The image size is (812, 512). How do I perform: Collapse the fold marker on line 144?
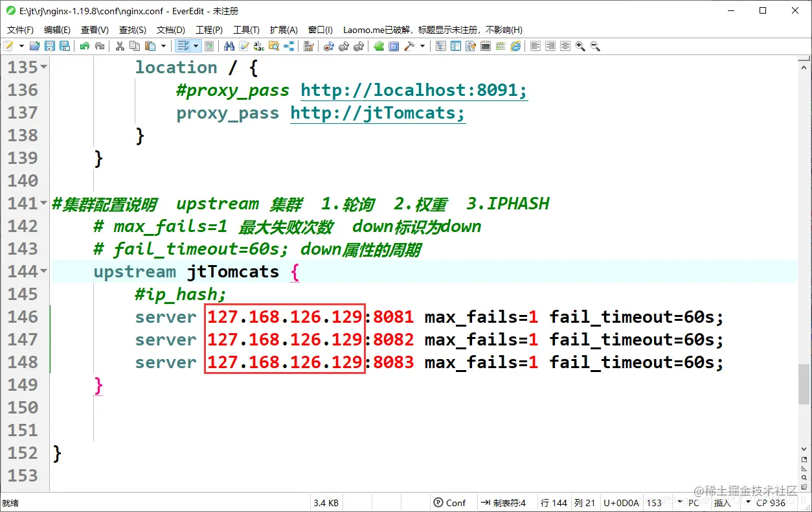44,271
